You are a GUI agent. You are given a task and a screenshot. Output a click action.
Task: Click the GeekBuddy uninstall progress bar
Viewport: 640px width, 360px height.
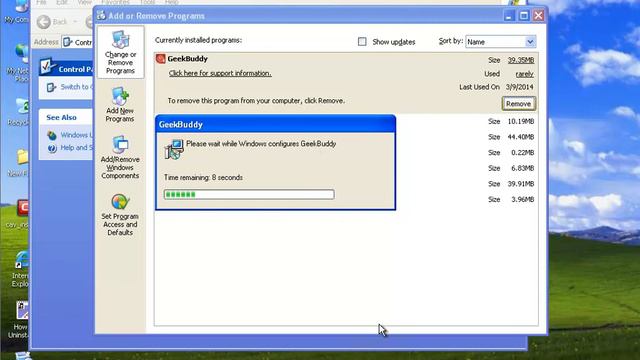249,194
